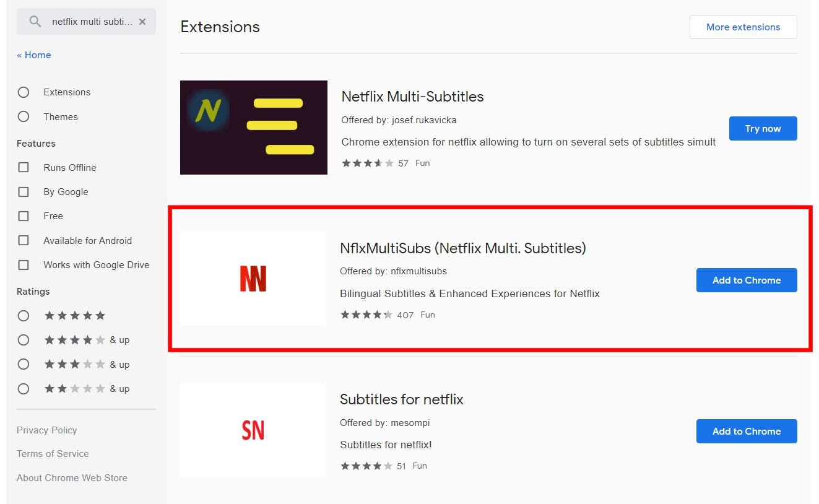Click the SN Subtitles for netflix logo
Screen dimensions: 819x504
click(x=253, y=430)
